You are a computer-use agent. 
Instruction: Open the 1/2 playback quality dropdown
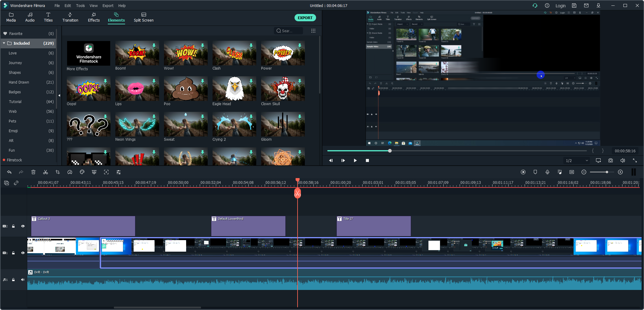pos(577,160)
